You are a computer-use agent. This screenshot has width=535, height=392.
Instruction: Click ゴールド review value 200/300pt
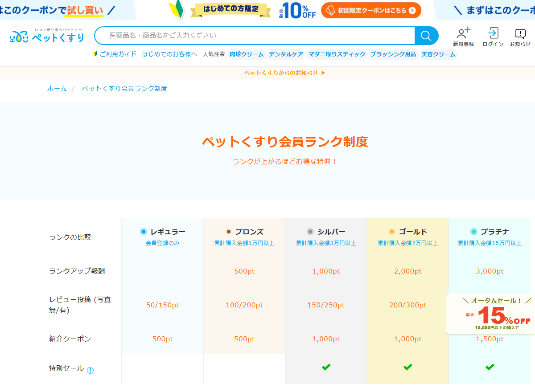408,305
